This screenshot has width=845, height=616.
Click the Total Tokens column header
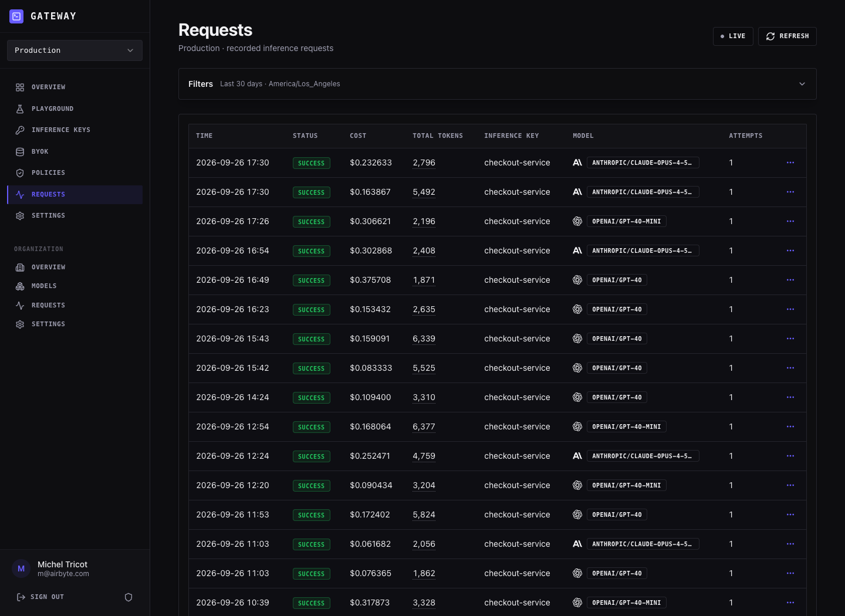(438, 136)
